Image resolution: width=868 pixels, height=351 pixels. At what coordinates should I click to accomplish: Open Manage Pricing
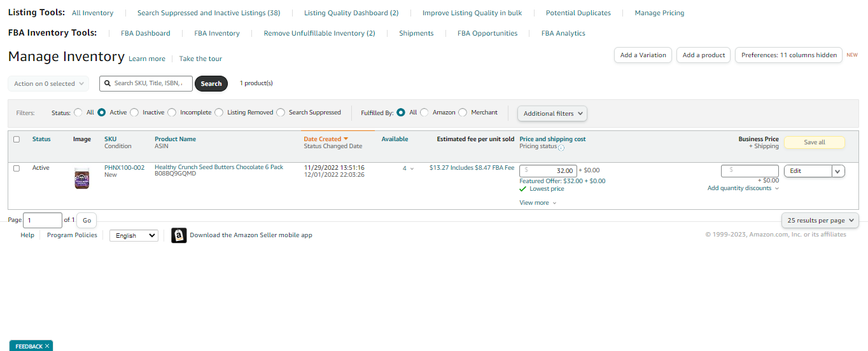click(x=659, y=13)
